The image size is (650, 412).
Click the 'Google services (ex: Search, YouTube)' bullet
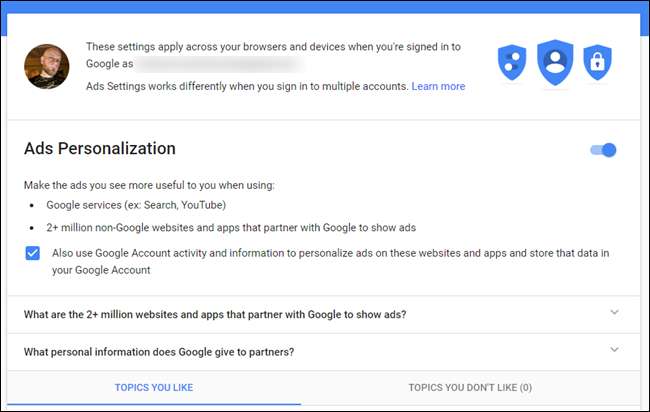(130, 206)
